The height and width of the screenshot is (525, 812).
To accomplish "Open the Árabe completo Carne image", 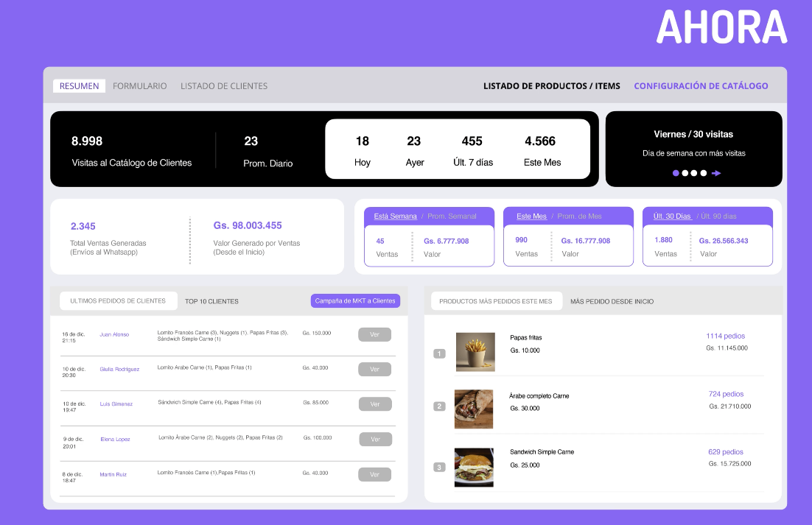I will click(474, 409).
